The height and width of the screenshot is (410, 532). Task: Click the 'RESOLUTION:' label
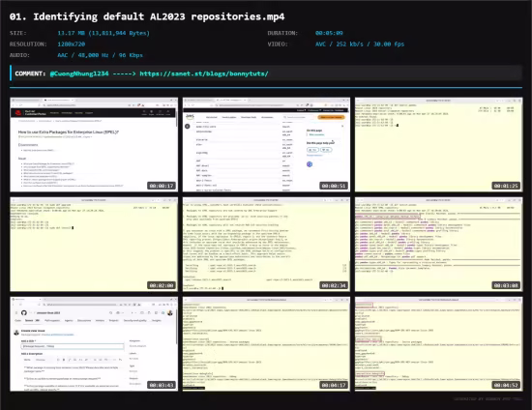click(28, 44)
